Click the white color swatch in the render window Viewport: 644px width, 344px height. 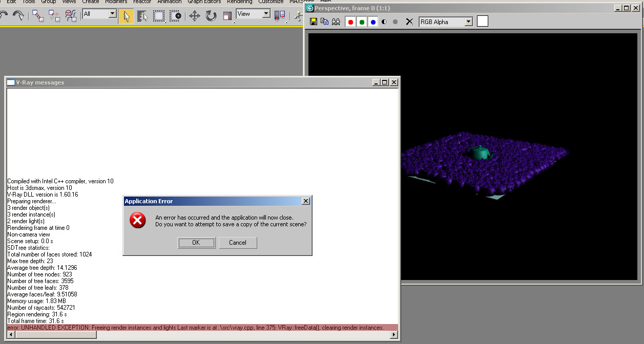coord(483,21)
